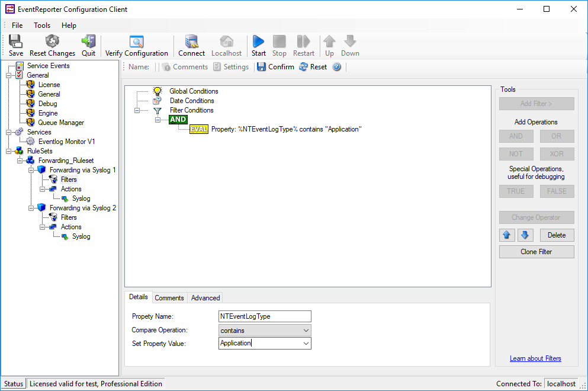Image resolution: width=588 pixels, height=391 pixels.
Task: Click the Date Conditions calendar icon
Action: [157, 101]
